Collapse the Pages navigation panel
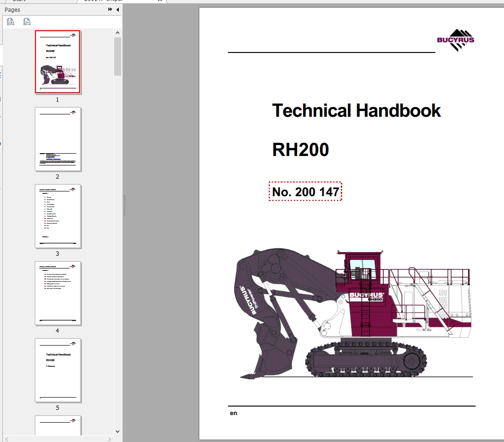This screenshot has width=504, height=442. point(116,9)
